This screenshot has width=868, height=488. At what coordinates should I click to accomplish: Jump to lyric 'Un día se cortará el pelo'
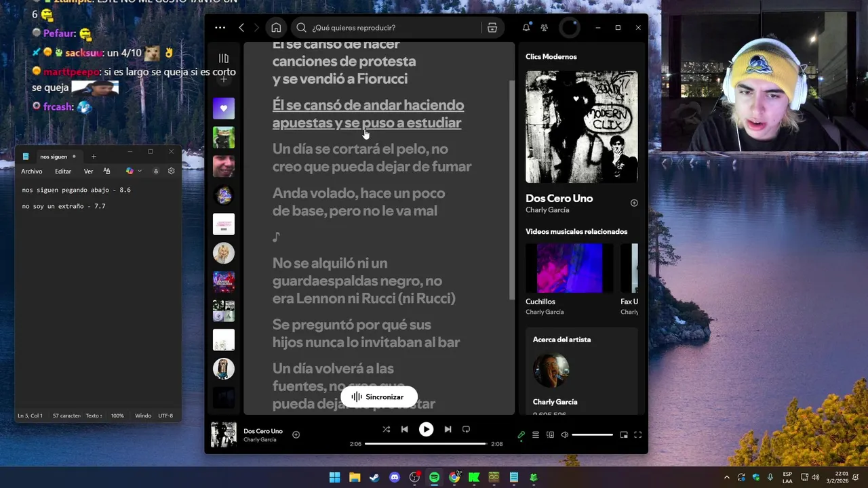pyautogui.click(x=372, y=157)
